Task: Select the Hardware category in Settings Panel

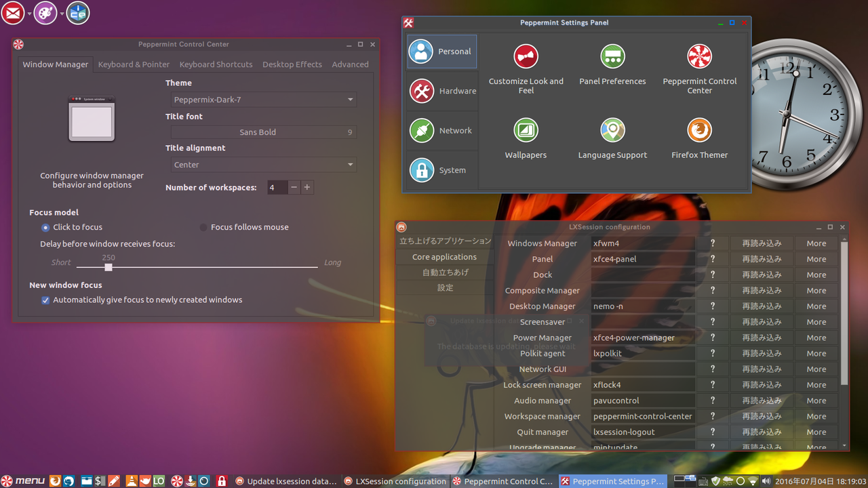Action: [x=442, y=91]
